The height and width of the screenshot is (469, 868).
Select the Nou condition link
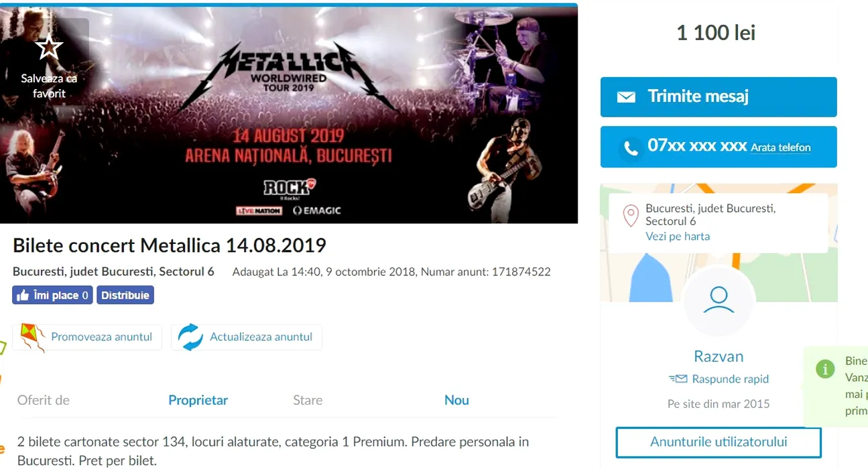pos(456,400)
